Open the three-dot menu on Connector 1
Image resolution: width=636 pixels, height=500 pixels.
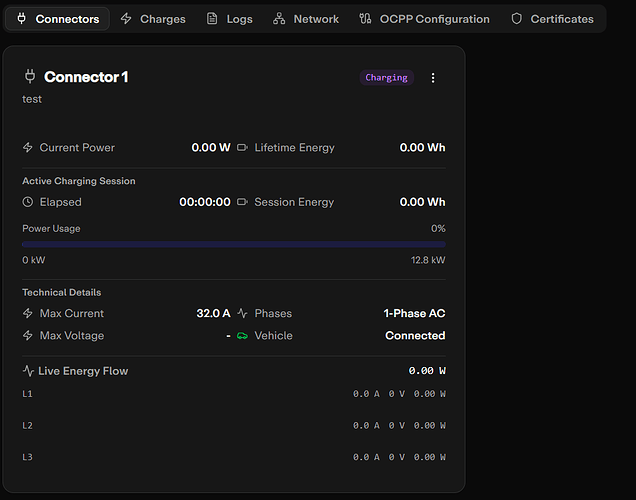click(433, 78)
